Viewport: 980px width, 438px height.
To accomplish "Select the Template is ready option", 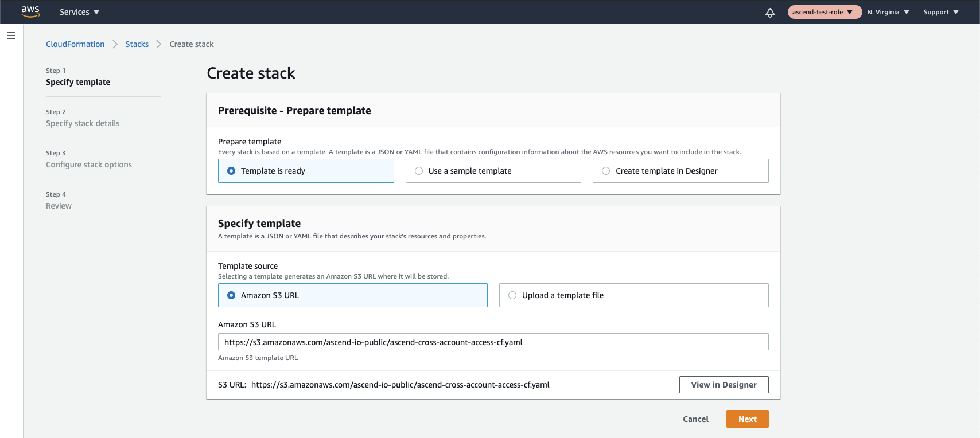I will point(306,171).
